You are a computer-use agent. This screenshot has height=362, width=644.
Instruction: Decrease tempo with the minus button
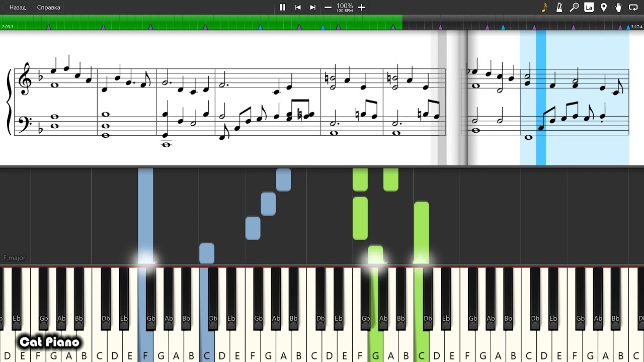coord(328,8)
